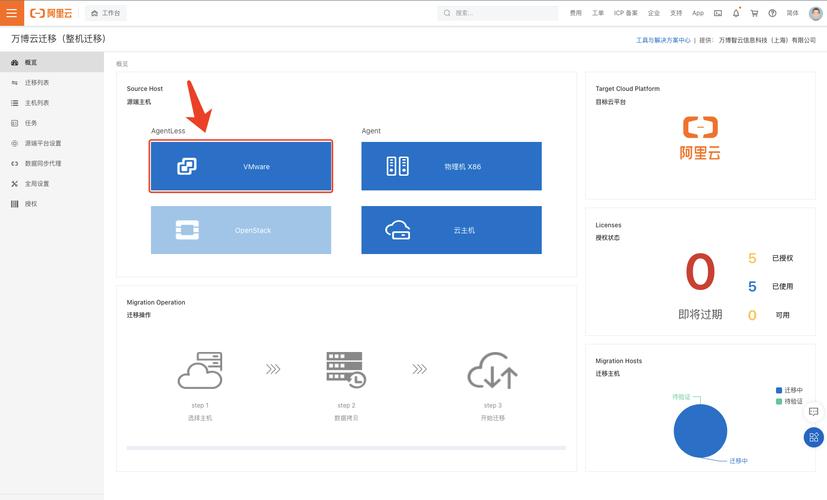
Task: Open the feedback chat floating icon
Action: point(814,411)
